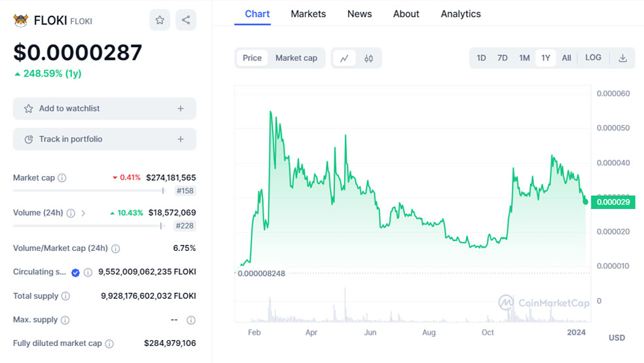644x363 pixels.
Task: Click the Market cap rank progress bar
Action: [88, 191]
